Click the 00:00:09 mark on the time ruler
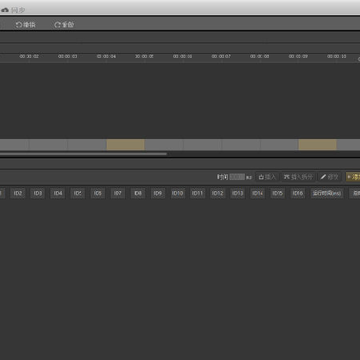 [x=298, y=57]
